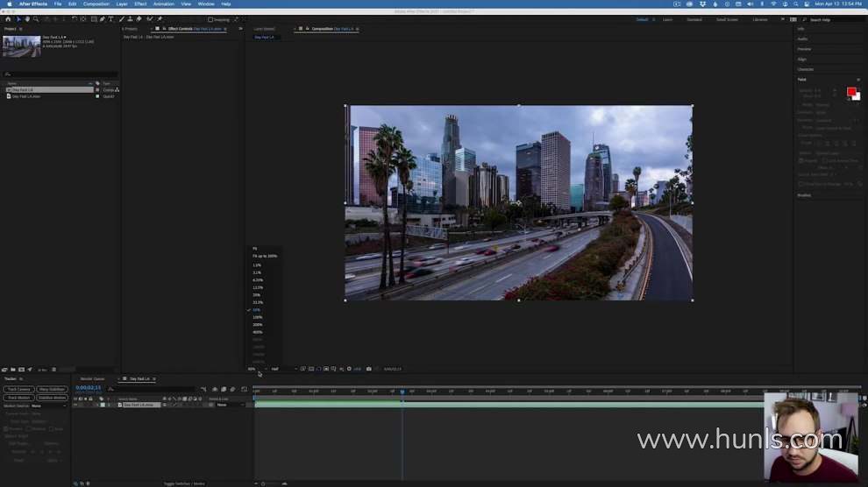
Task: Select the Zoom magnifier tool
Action: click(35, 19)
